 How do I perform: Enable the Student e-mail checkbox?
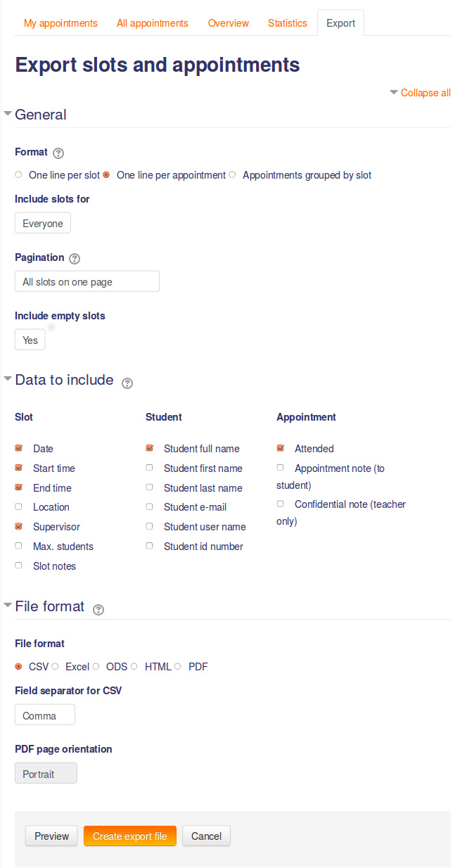coord(149,506)
